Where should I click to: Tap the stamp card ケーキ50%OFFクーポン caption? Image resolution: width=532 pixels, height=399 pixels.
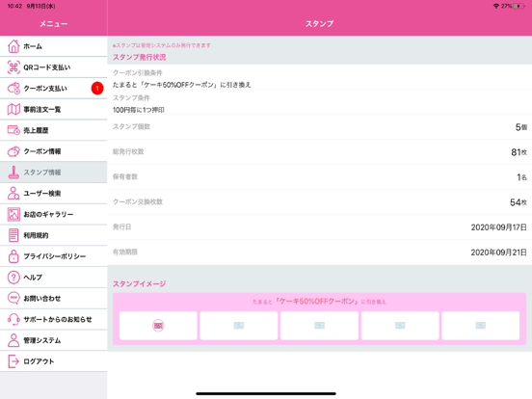tap(319, 302)
